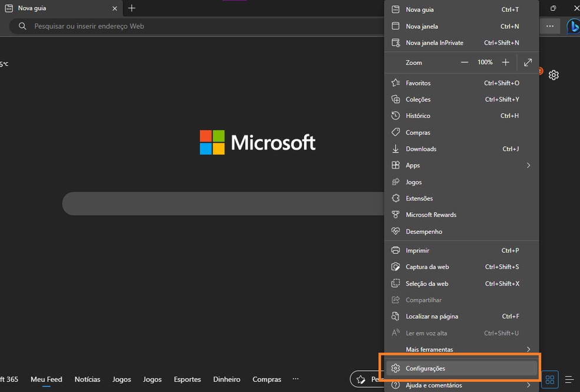This screenshot has width=580, height=392.
Task: Click the large page search box
Action: pos(223,203)
